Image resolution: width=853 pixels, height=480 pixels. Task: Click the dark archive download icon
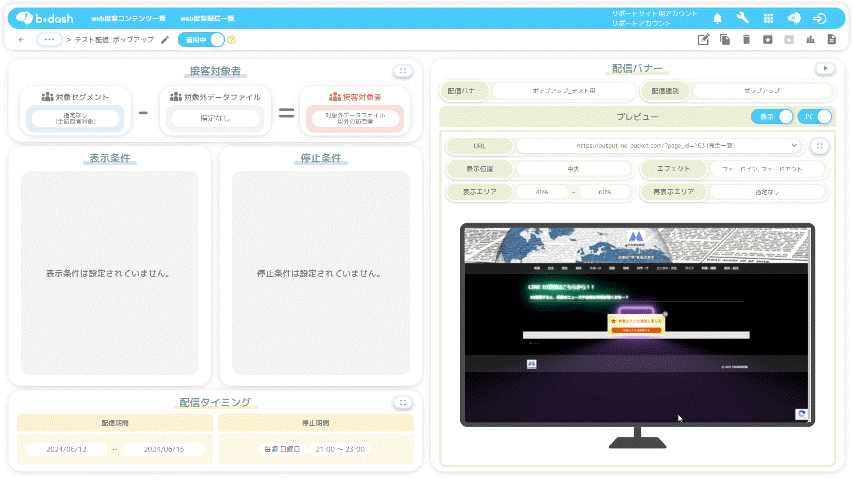(x=768, y=39)
